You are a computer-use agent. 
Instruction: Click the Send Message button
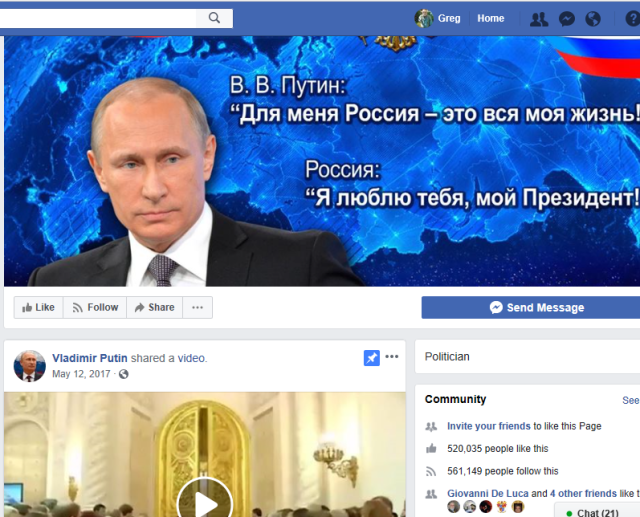point(531,307)
